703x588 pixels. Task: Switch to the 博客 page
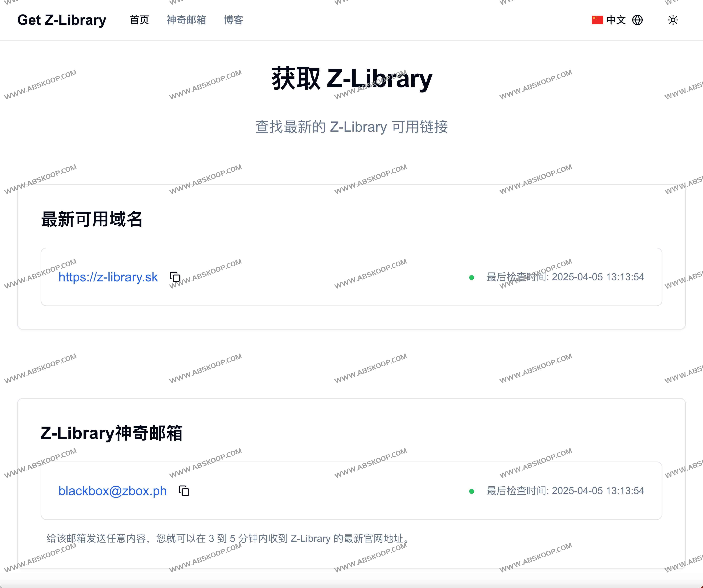click(x=233, y=20)
